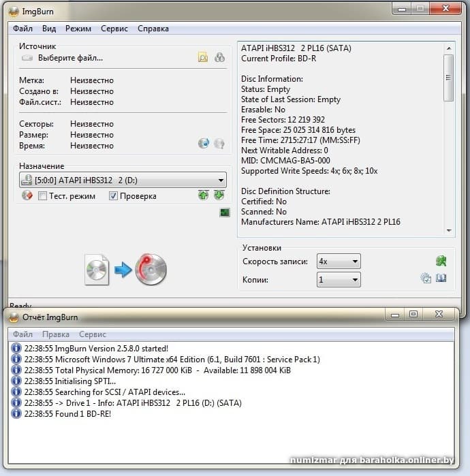Click the open book icon in Установки

click(x=441, y=278)
